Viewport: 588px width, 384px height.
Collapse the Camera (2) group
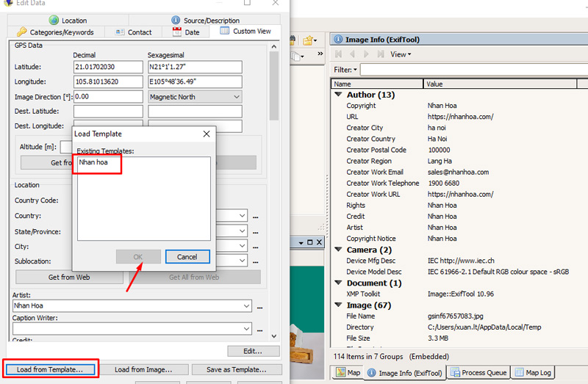point(338,250)
